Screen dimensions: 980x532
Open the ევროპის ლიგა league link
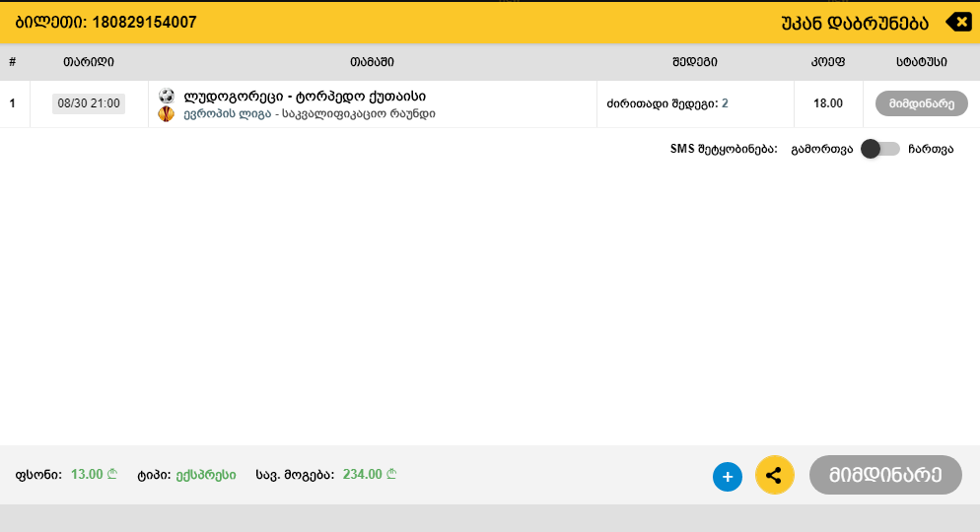pyautogui.click(x=228, y=113)
